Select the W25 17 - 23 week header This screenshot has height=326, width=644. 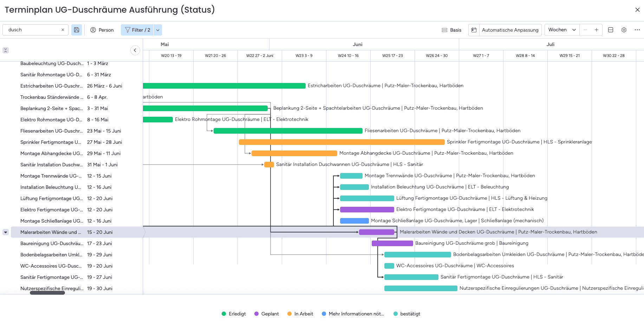392,56
